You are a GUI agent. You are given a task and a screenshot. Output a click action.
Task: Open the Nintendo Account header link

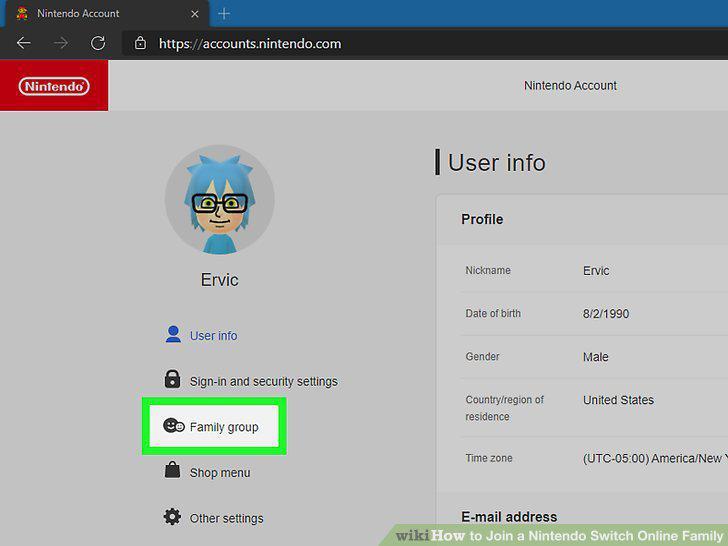point(570,85)
